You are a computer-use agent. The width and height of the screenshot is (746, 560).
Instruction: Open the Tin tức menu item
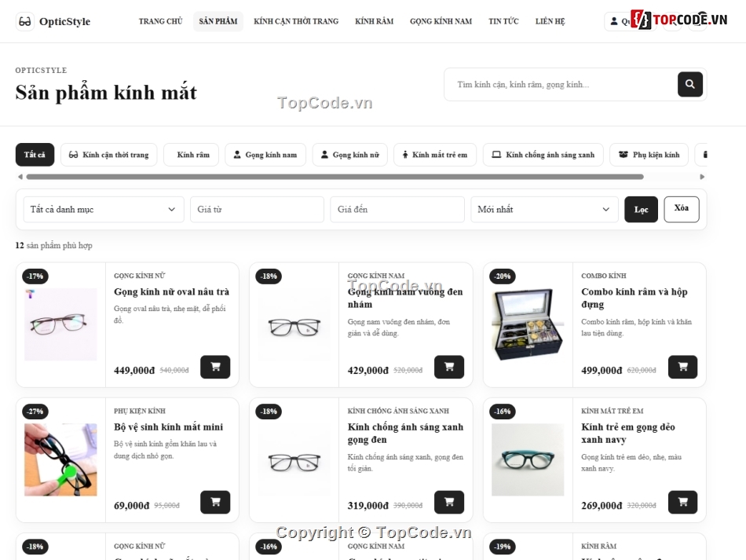point(503,21)
